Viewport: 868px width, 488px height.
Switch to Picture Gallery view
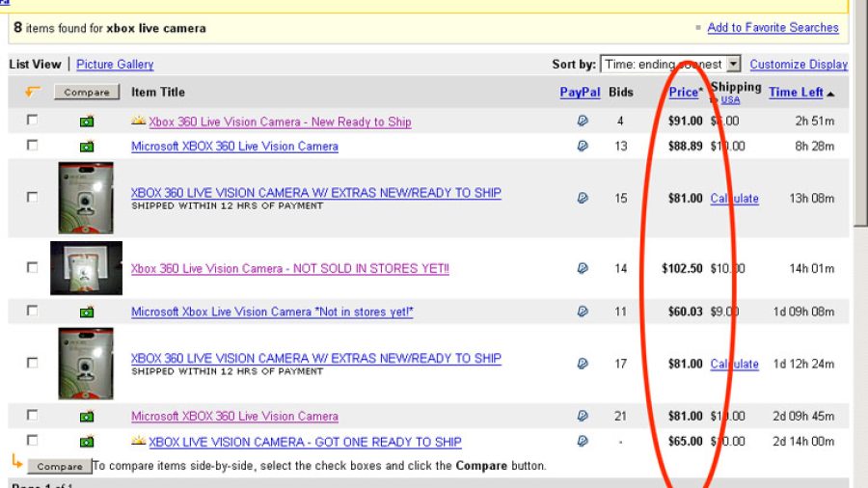[x=115, y=65]
